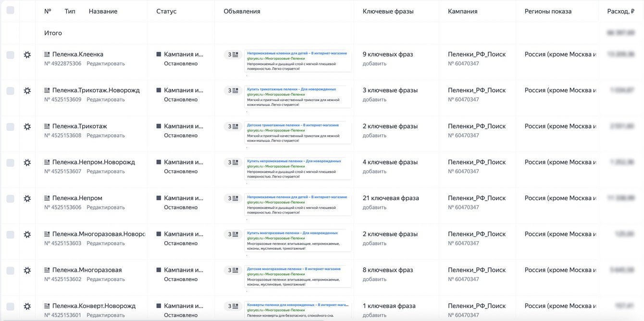Open gear menu for Пеленка.Непром group
Screen dimensions: 644x321
pos(27,199)
